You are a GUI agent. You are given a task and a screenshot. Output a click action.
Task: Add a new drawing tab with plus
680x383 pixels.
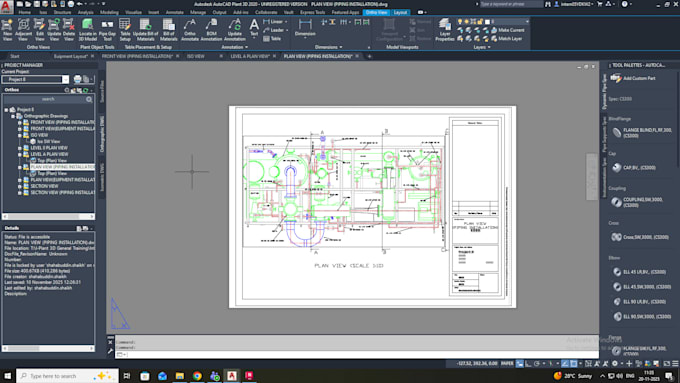pyautogui.click(x=369, y=56)
